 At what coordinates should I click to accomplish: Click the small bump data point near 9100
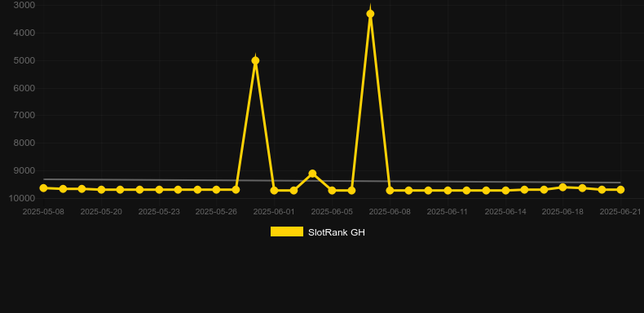point(312,174)
